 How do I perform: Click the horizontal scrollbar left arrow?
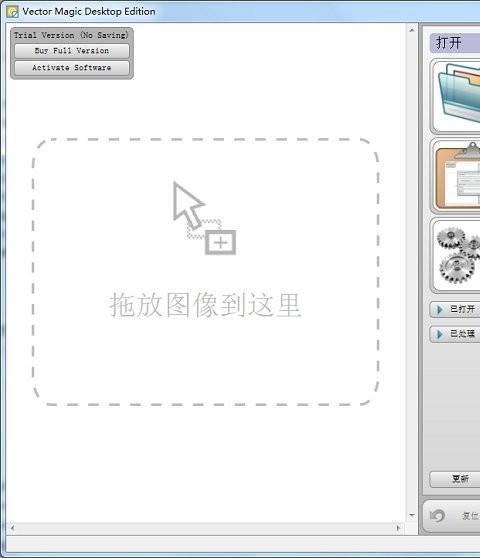[x=12, y=528]
